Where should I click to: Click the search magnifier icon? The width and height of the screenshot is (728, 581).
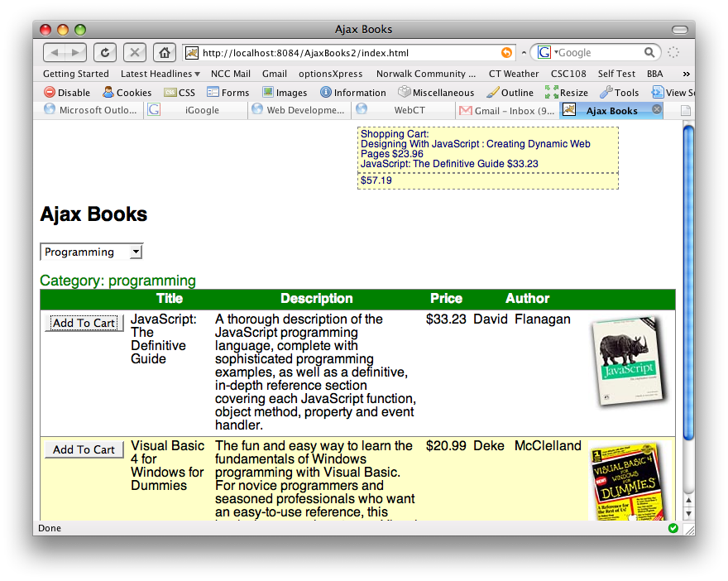[x=649, y=52]
